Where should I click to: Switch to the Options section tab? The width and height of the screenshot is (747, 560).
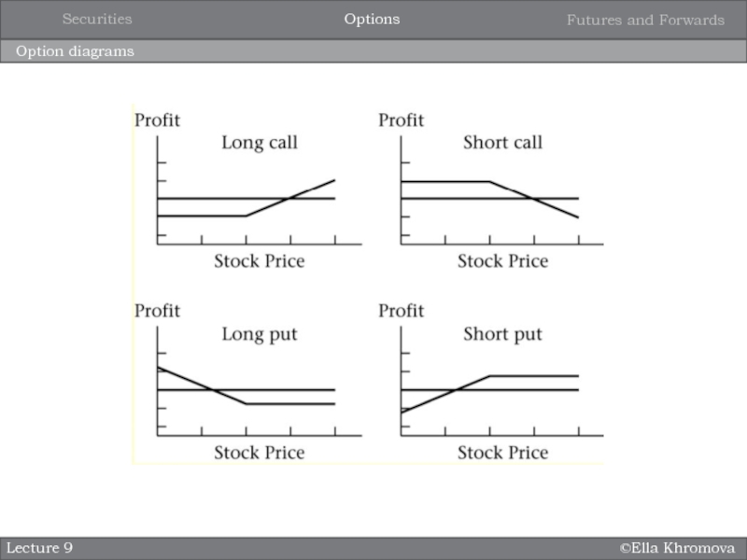tap(372, 19)
